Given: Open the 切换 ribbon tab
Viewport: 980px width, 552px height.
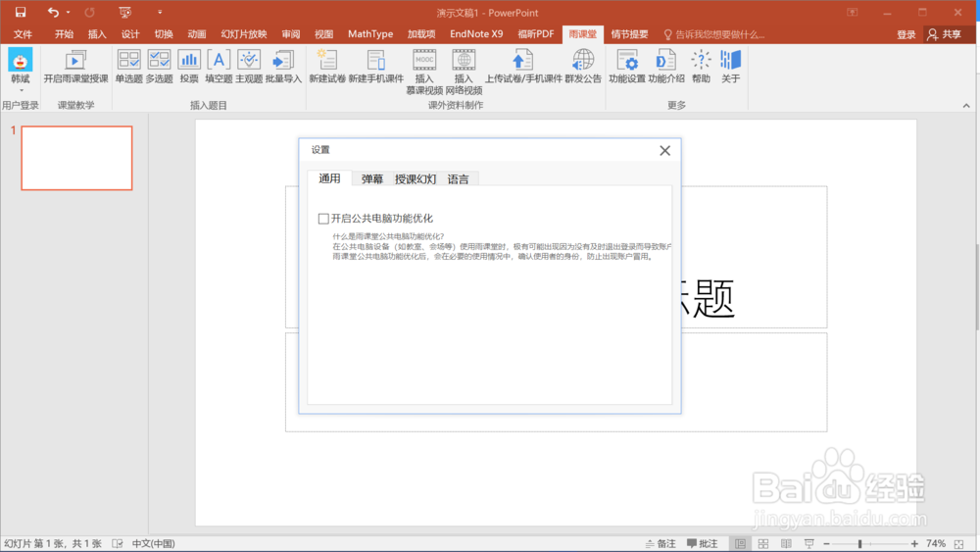Looking at the screenshot, I should click(x=163, y=34).
